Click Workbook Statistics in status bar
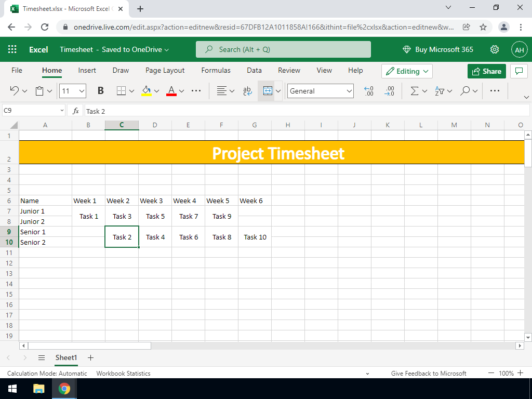Screen dimensions: 532x399 123,373
